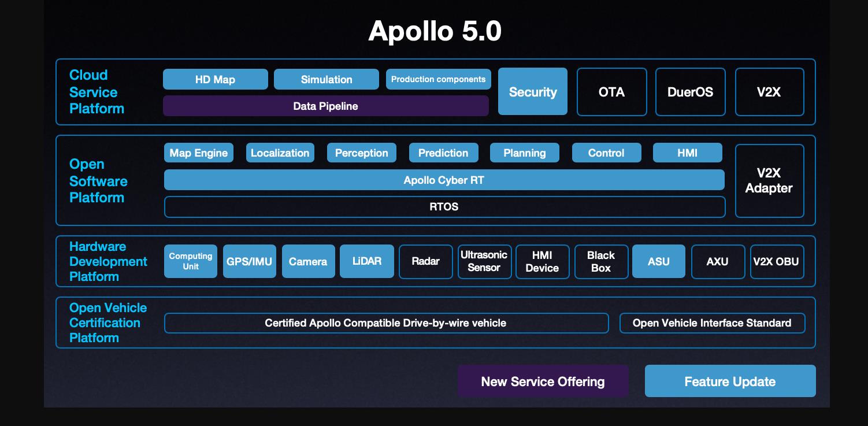Click the Map Engine module
The image size is (868, 426).
(199, 153)
